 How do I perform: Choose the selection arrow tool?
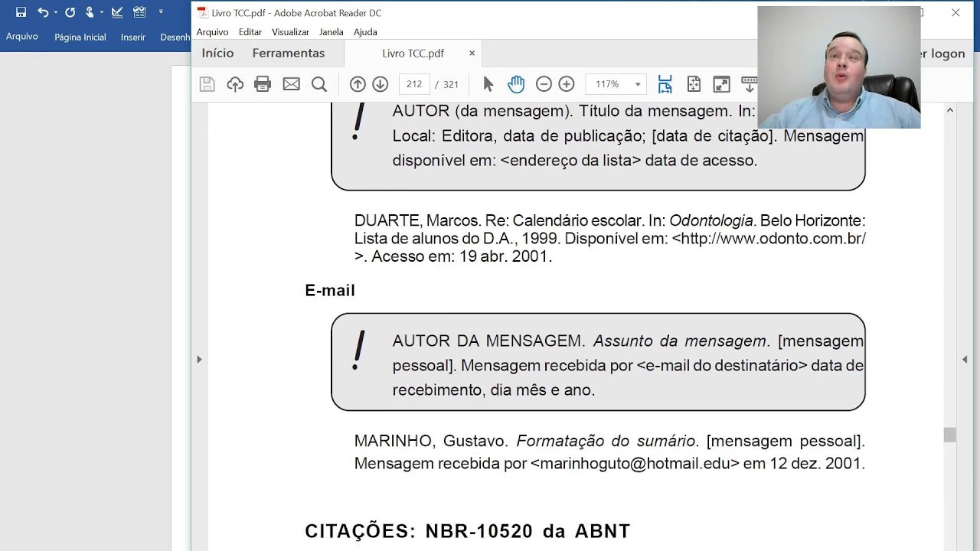tap(488, 84)
